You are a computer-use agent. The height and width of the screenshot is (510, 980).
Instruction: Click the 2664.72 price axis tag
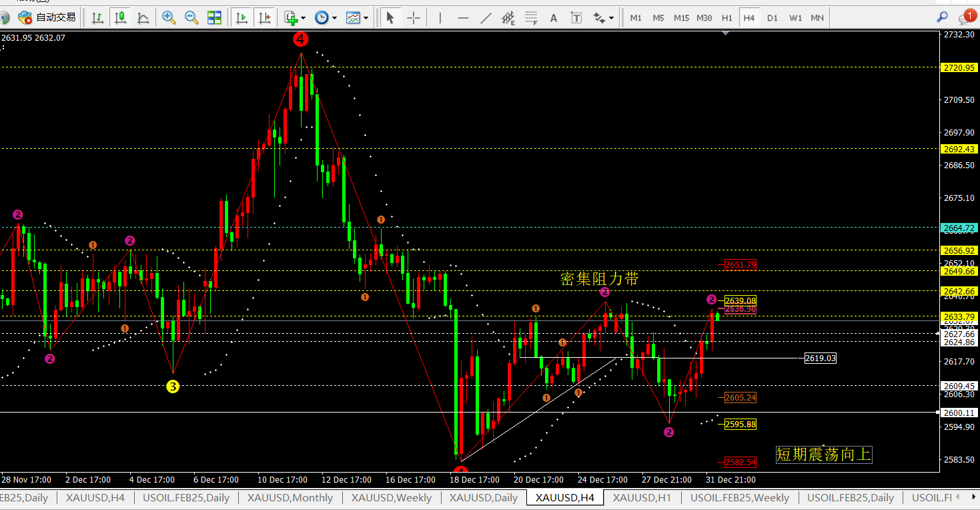click(959, 228)
